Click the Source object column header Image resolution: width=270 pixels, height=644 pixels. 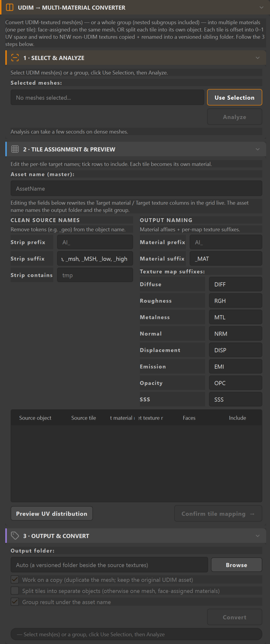(35, 417)
